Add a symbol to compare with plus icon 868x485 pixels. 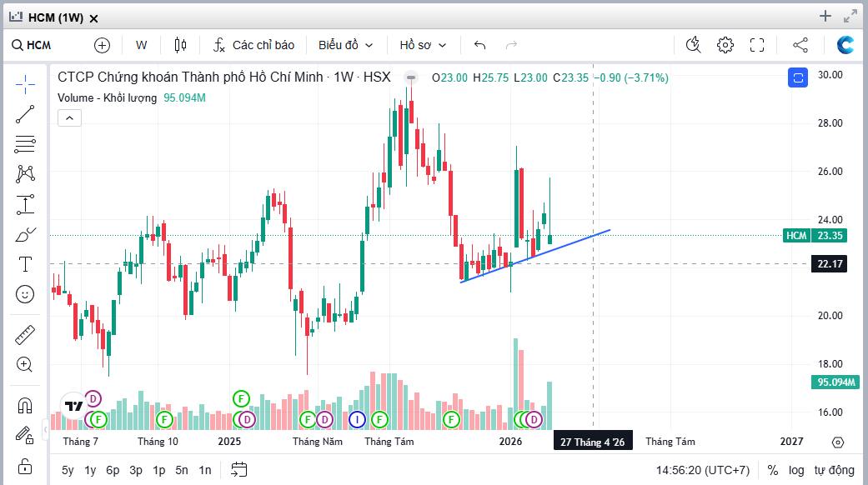tap(102, 45)
